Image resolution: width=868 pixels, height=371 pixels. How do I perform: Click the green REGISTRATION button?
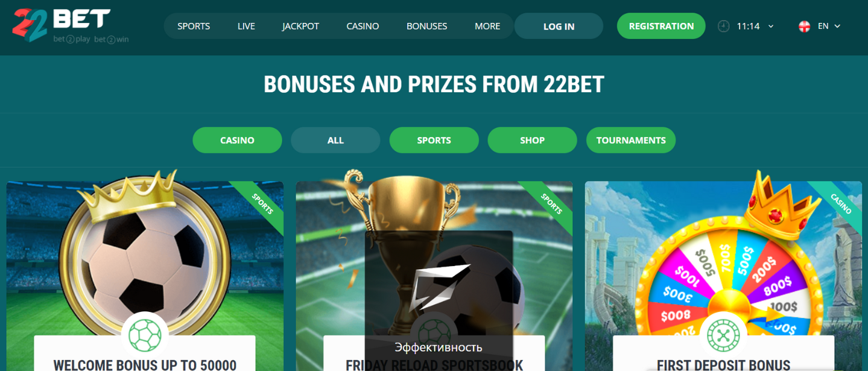(661, 26)
